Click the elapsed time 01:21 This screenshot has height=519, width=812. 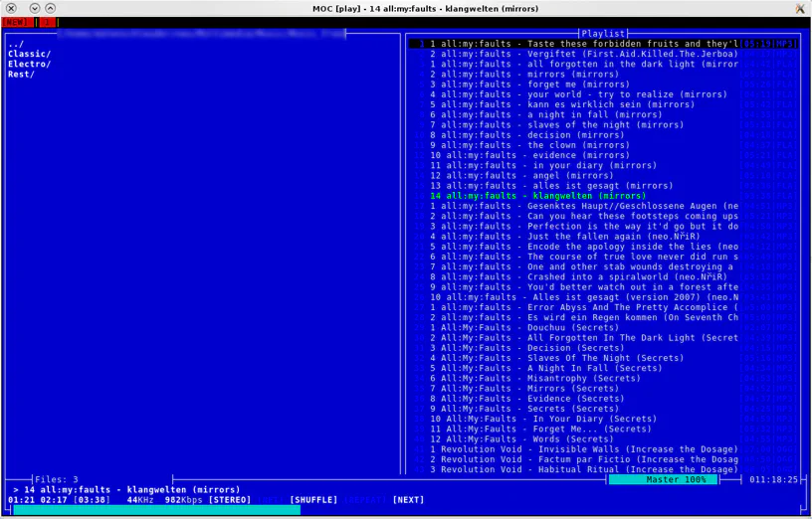[x=21, y=500]
